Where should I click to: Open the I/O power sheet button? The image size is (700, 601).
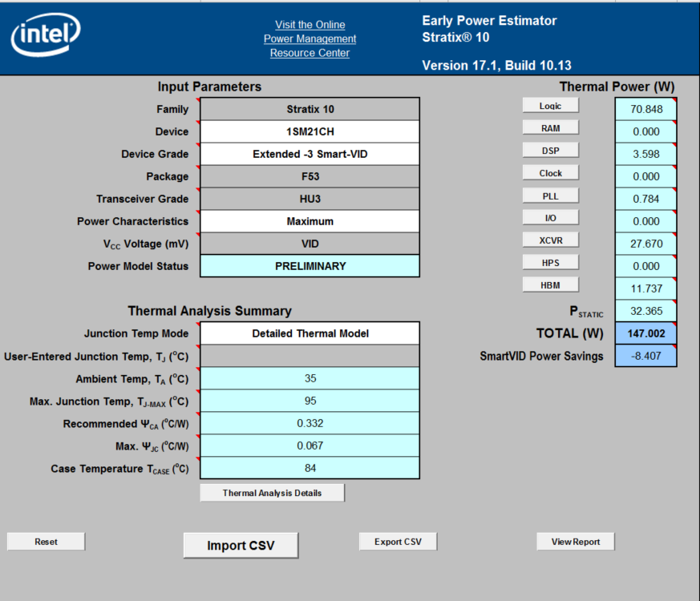pyautogui.click(x=550, y=218)
